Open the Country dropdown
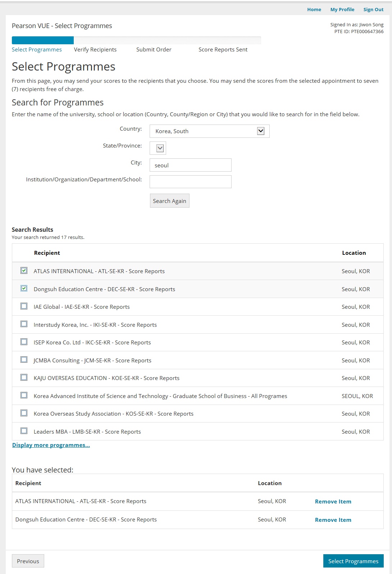This screenshot has width=392, height=574. pyautogui.click(x=209, y=131)
